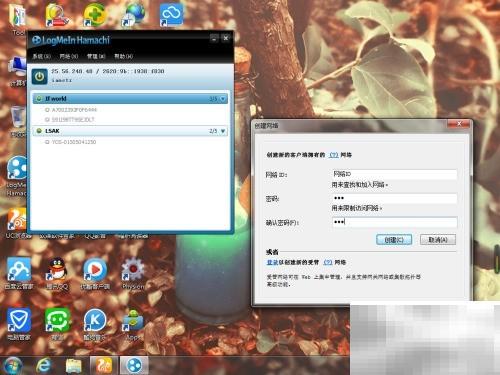The width and height of the screenshot is (500, 375).
Task: Click the Hamachi power button
Action: tap(39, 77)
